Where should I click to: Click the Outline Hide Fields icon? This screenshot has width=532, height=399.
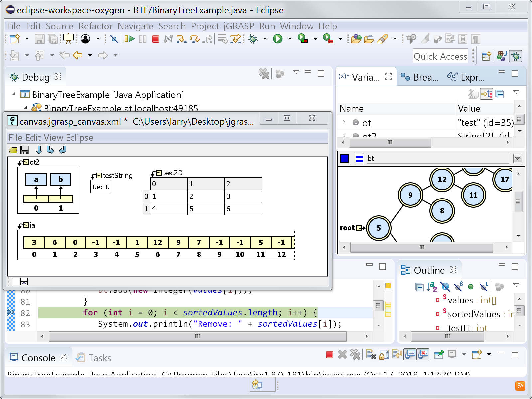(445, 286)
